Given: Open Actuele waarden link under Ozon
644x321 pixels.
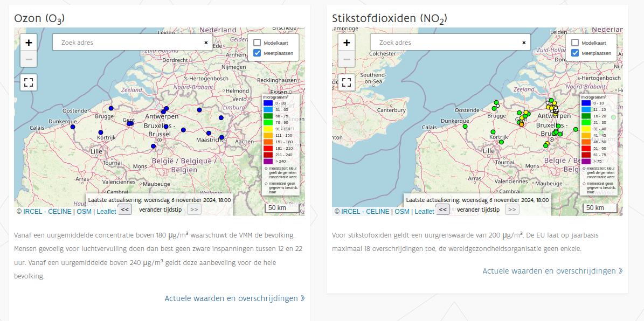Looking at the screenshot, I should pos(234,298).
